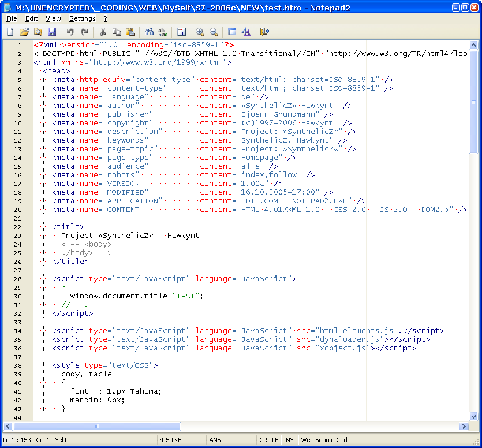Click the opening <title> tag text
Screen dimensions: 482x448
point(68,227)
